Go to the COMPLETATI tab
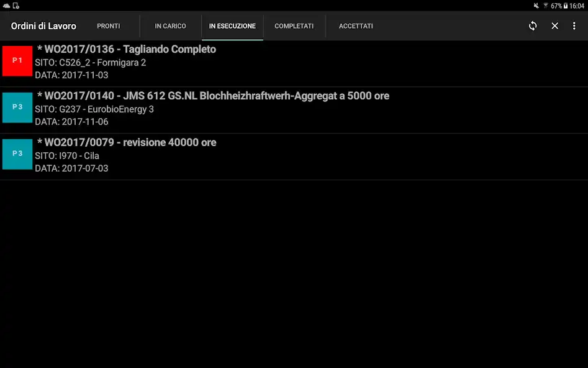 (x=294, y=26)
